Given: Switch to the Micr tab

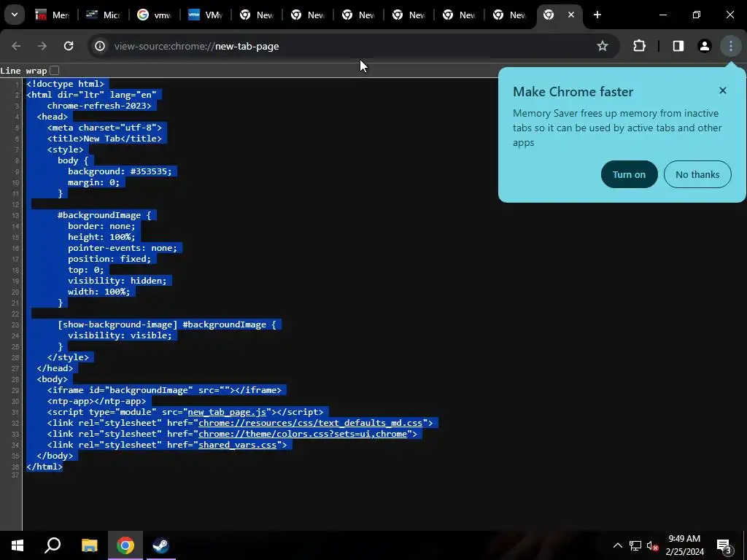Looking at the screenshot, I should (x=103, y=15).
